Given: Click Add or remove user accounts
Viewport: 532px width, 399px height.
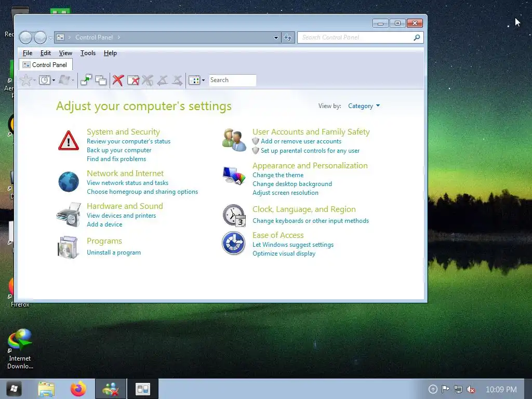Looking at the screenshot, I should (301, 141).
